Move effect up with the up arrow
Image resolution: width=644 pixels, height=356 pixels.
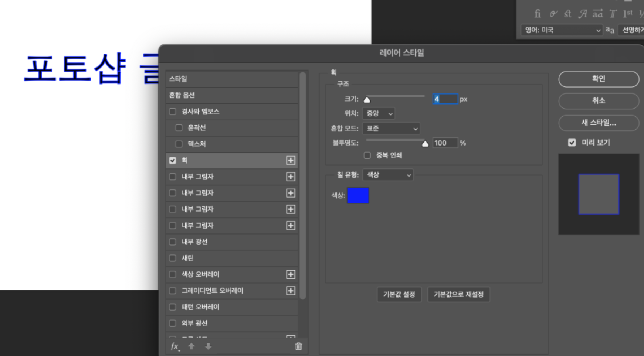(191, 346)
